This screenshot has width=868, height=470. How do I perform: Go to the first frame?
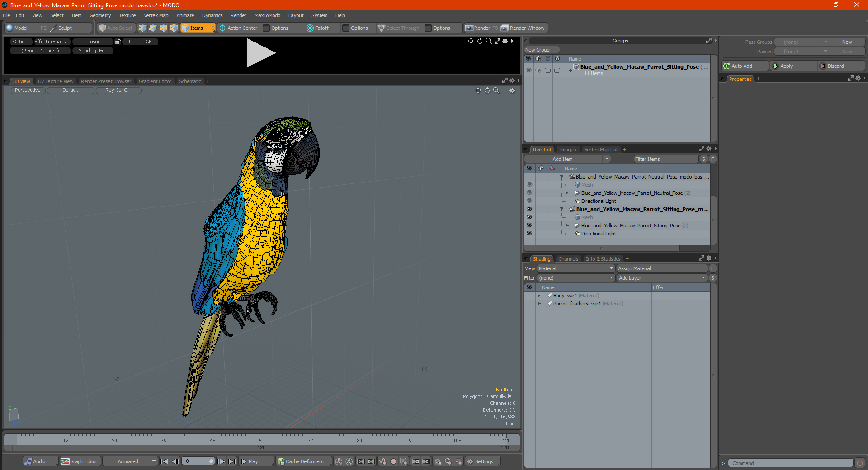165,461
